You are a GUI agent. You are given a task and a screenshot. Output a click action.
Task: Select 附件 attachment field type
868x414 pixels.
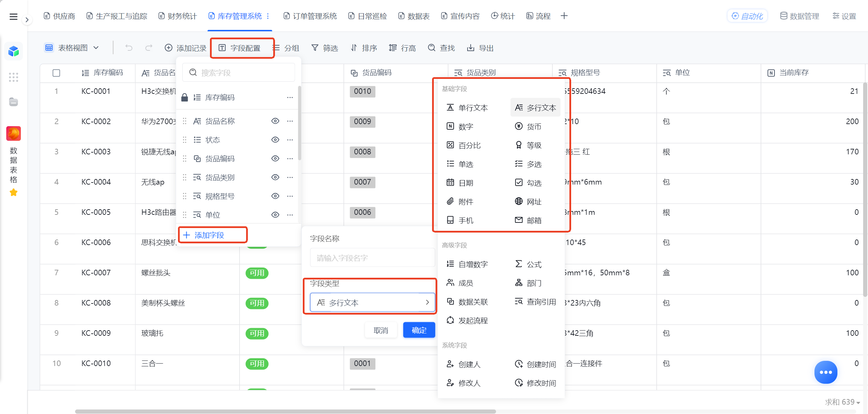[x=460, y=202]
